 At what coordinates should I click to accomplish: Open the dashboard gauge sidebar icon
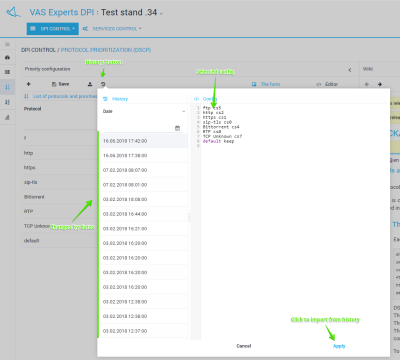click(x=7, y=57)
